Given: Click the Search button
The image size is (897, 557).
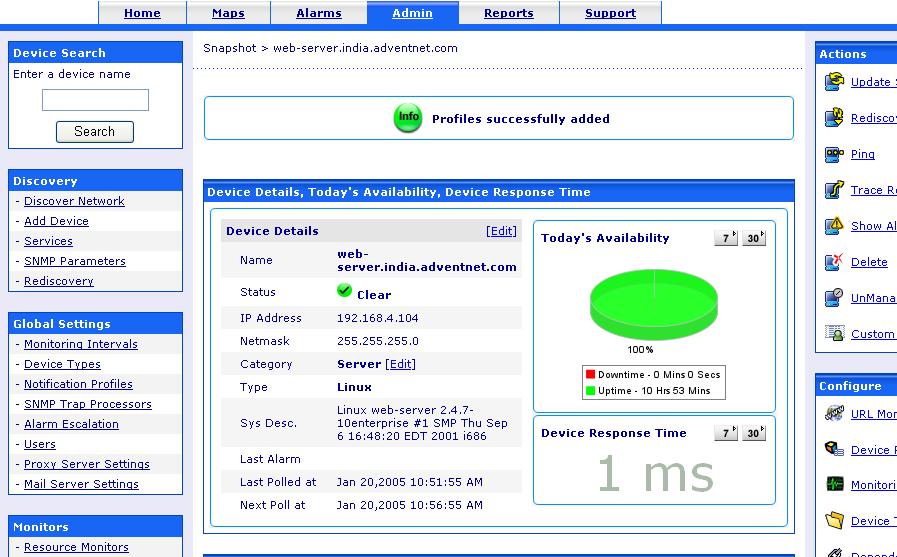Looking at the screenshot, I should 94,132.
